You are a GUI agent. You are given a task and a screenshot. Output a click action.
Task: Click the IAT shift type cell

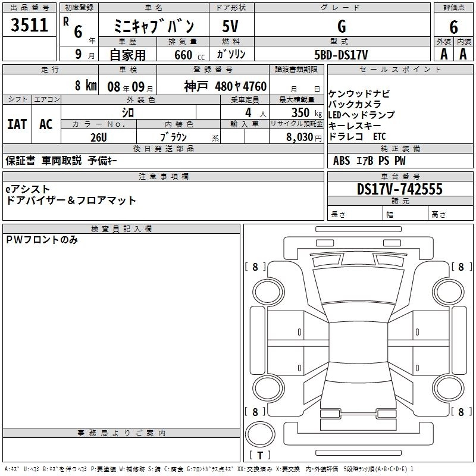(x=17, y=124)
